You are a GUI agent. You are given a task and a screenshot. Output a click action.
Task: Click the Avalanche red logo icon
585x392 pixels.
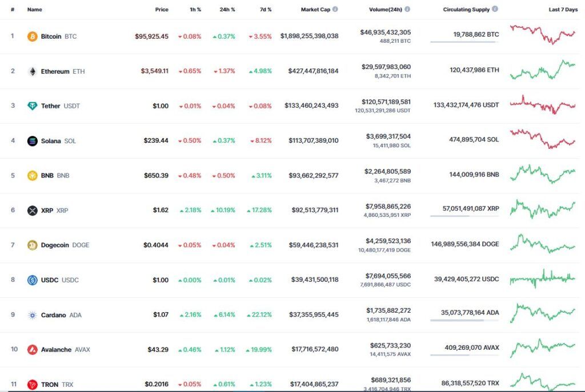[33, 350]
